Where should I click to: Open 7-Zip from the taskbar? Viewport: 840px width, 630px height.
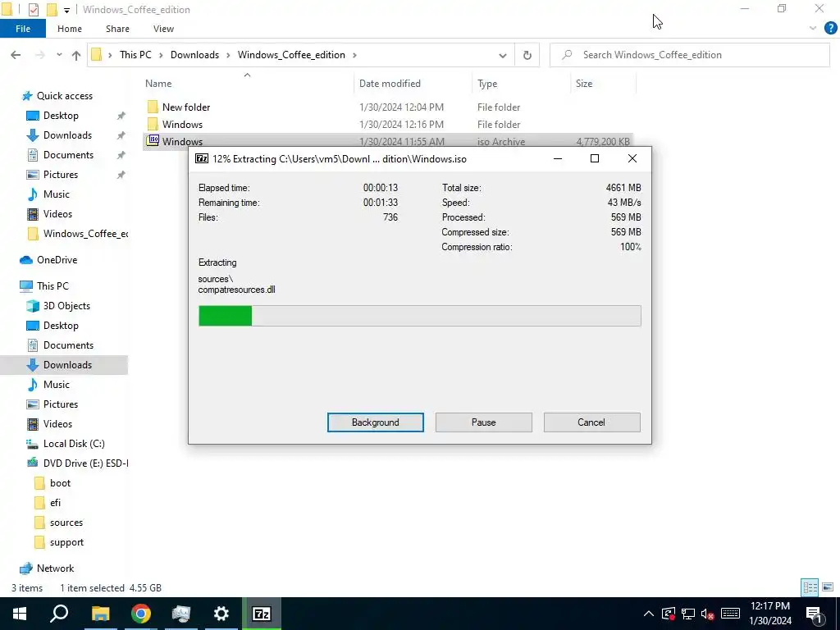point(262,614)
